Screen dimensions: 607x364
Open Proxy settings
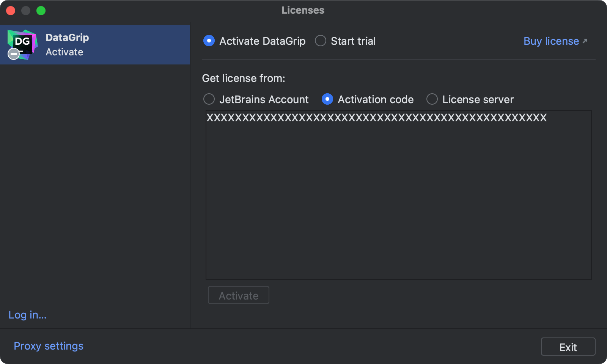49,346
